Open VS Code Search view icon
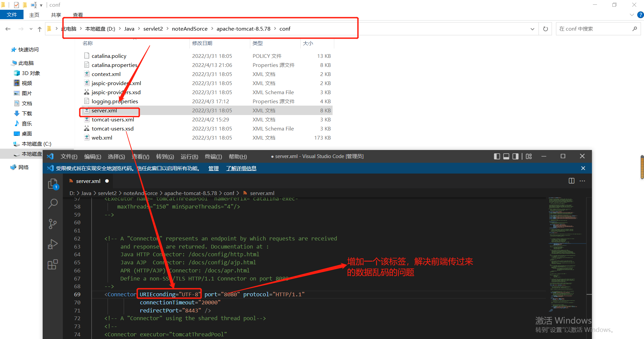This screenshot has height=339, width=644. [53, 203]
